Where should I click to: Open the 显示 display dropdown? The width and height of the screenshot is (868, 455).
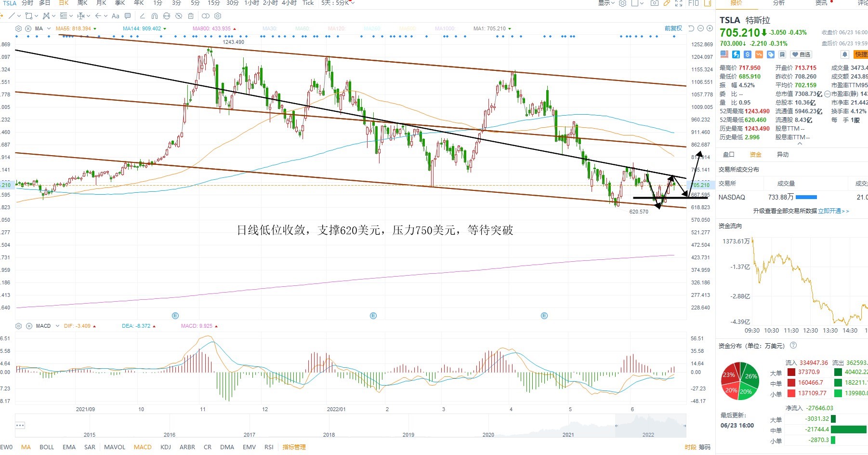pyautogui.click(x=606, y=3)
